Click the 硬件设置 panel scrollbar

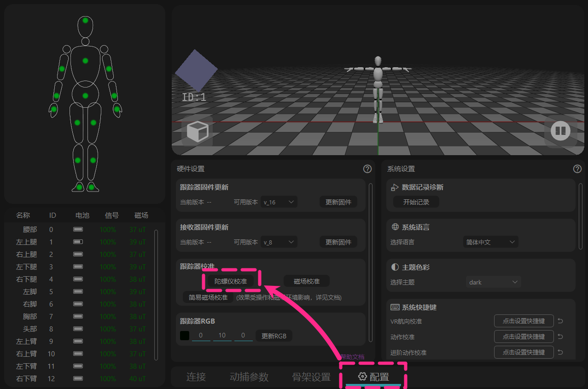tap(371, 262)
